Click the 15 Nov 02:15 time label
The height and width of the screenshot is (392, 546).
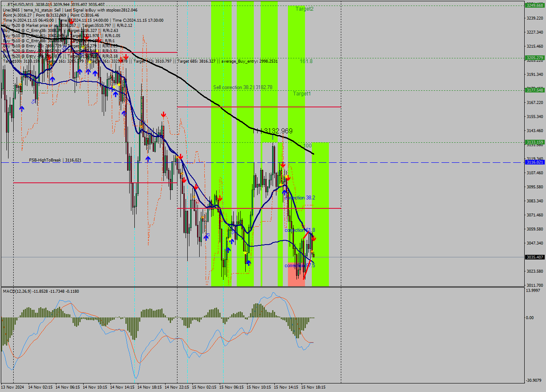tap(204, 387)
